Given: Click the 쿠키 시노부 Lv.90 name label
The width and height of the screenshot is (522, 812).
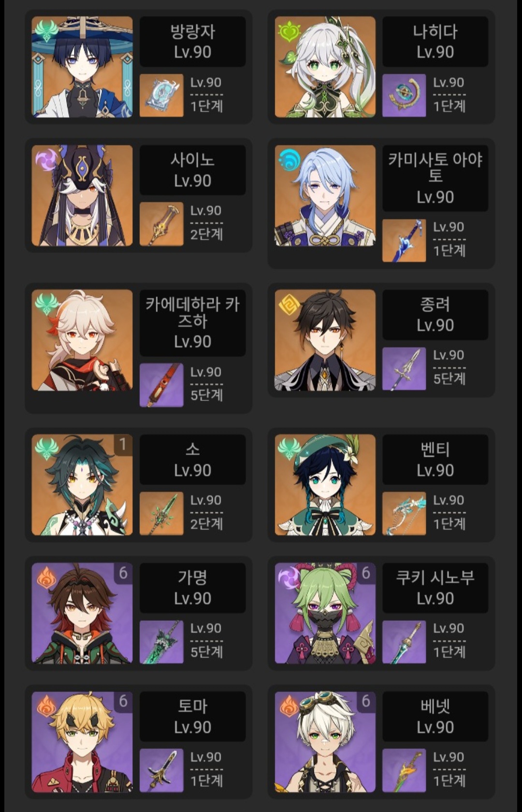Looking at the screenshot, I should click(x=435, y=588).
